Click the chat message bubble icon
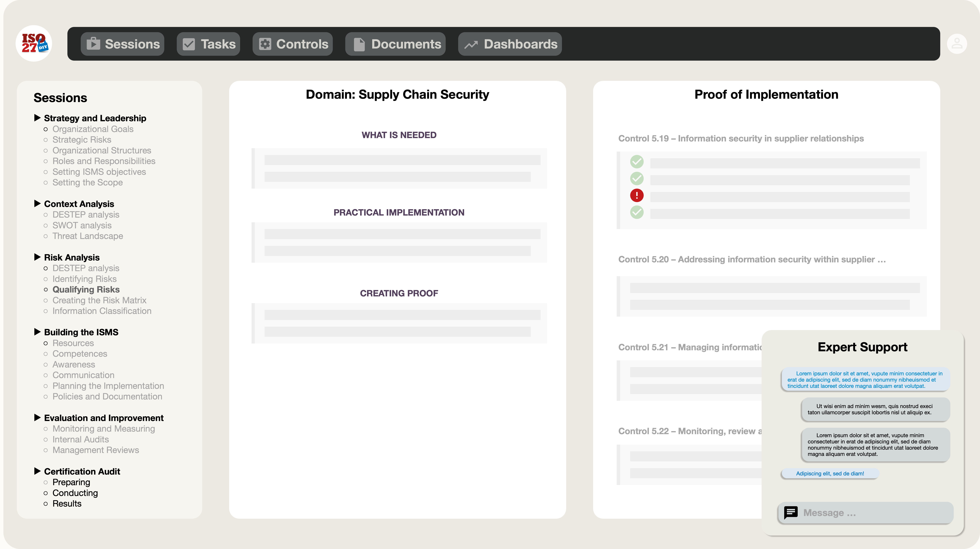Viewport: 980px width, 549px height. [791, 512]
